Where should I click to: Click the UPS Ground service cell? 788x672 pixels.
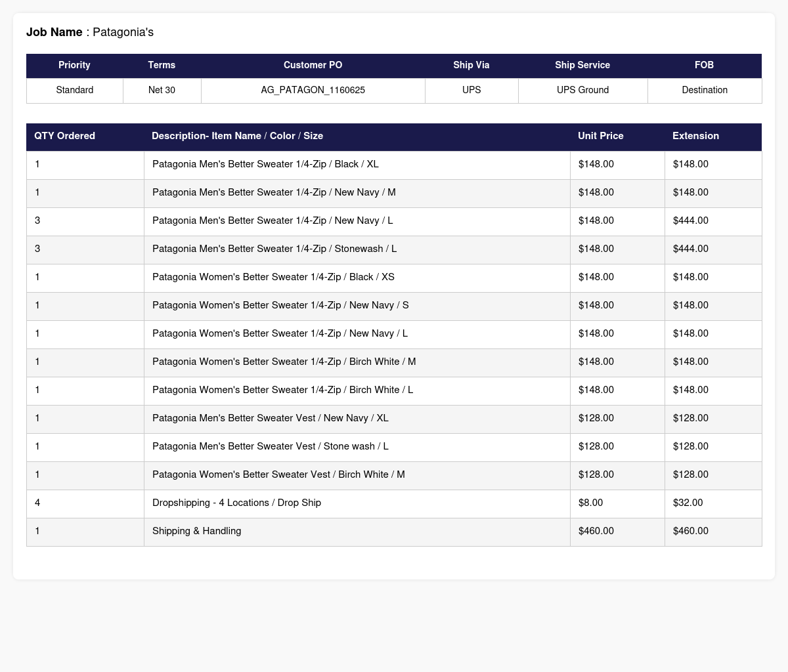point(582,91)
